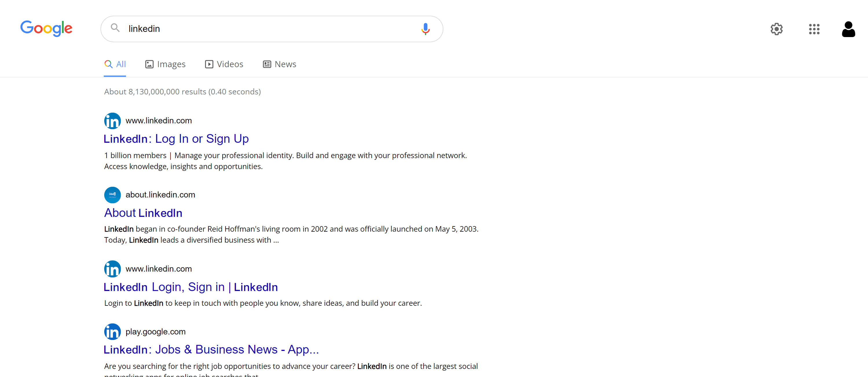
Task: Switch to the News tab
Action: point(279,64)
